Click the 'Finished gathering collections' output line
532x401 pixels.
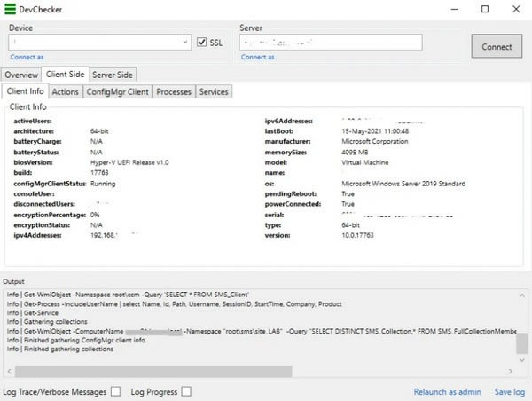60,349
